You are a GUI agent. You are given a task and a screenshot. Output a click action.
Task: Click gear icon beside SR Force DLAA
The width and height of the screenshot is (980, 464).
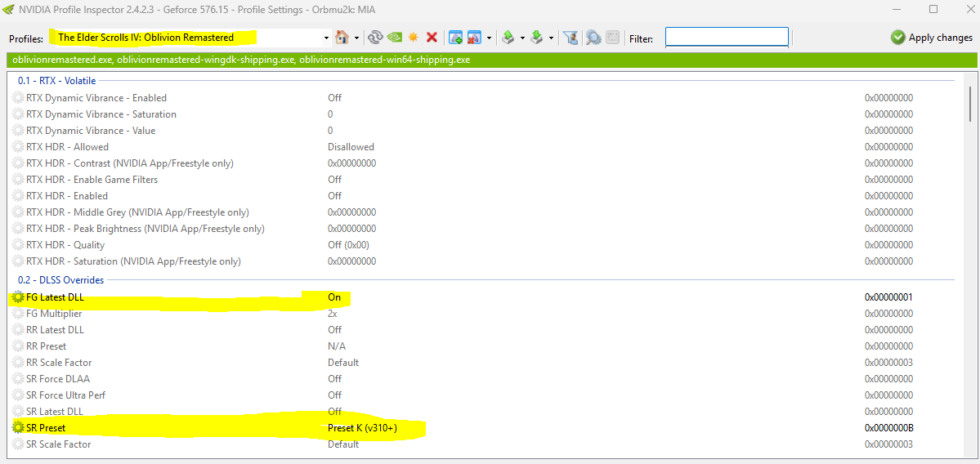coord(18,378)
